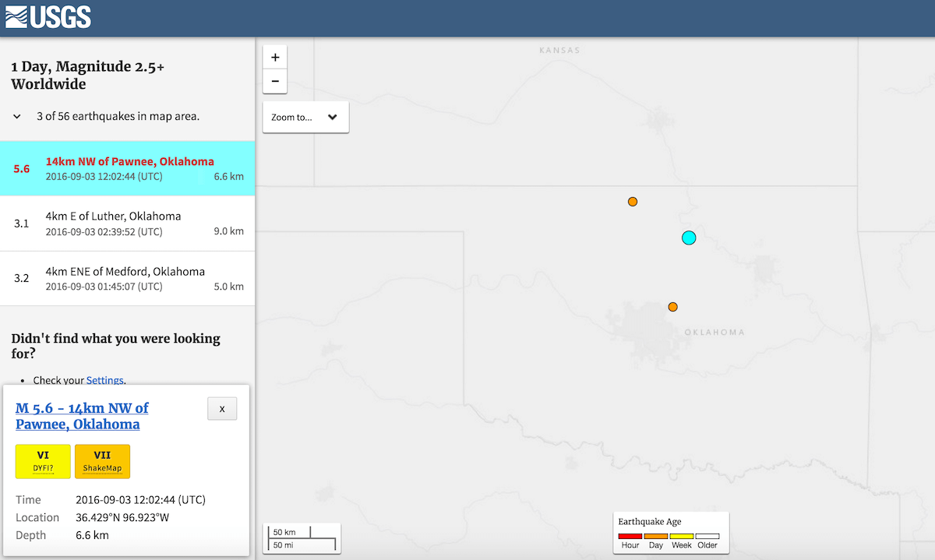Click the cyan selected earthquake marker
935x560 pixels.
(x=689, y=238)
